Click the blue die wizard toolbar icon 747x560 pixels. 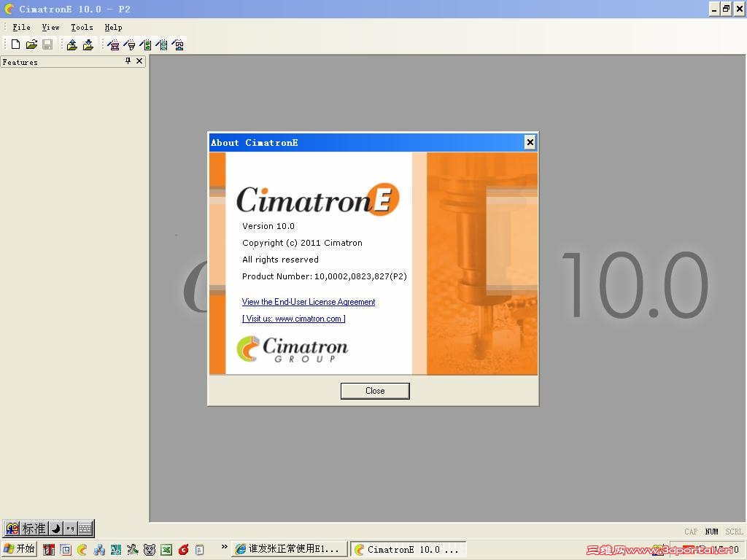click(178, 44)
